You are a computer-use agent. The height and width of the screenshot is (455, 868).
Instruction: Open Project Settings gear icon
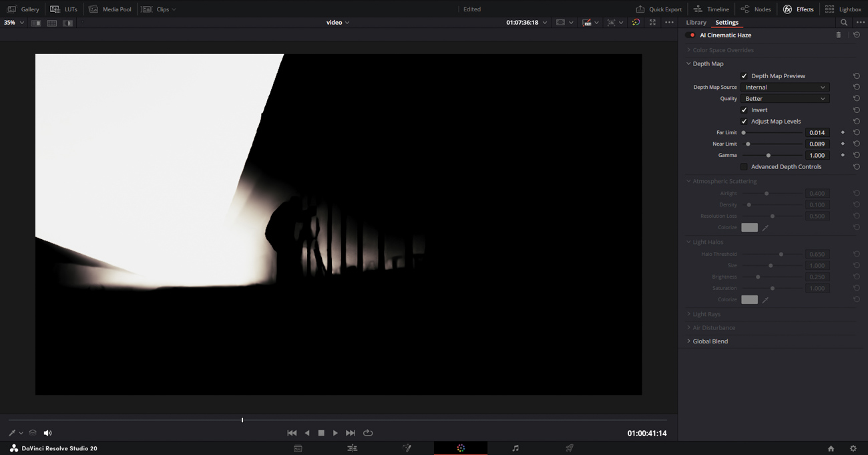(853, 448)
